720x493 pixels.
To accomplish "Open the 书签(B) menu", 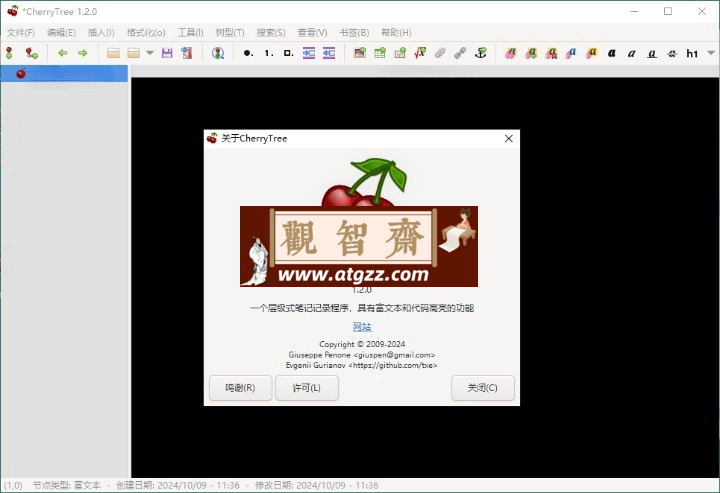I will 354,33.
